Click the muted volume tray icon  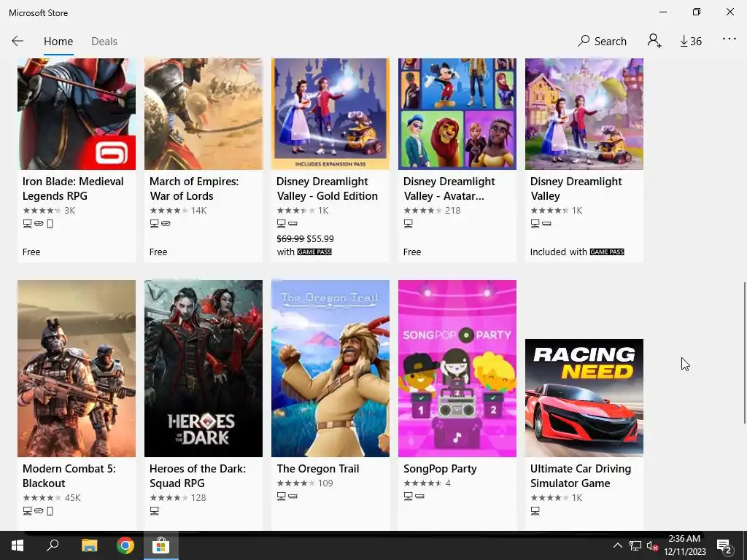click(x=652, y=545)
